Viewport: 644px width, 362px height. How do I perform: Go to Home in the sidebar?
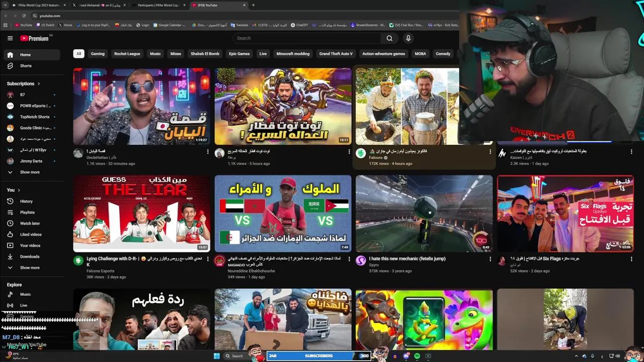coord(32,55)
